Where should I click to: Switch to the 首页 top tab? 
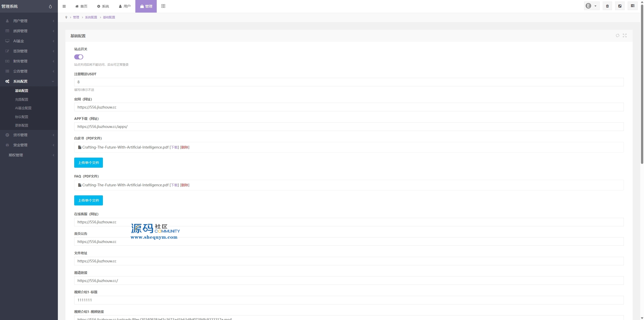[x=81, y=6]
